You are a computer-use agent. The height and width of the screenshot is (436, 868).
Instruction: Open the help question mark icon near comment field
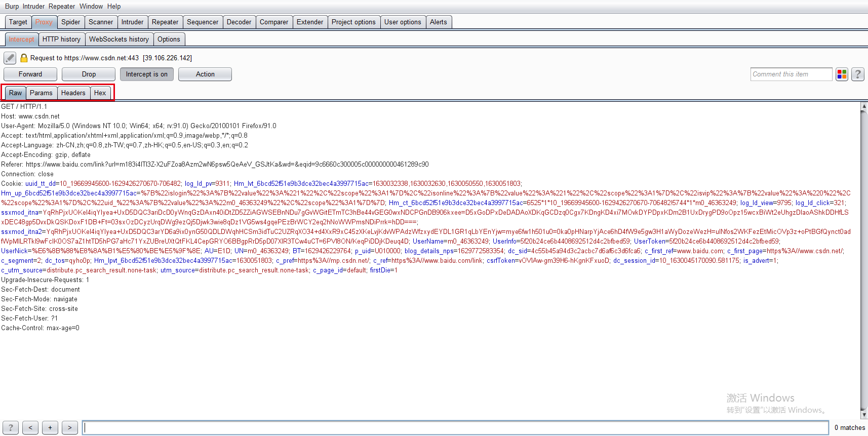[857, 74]
